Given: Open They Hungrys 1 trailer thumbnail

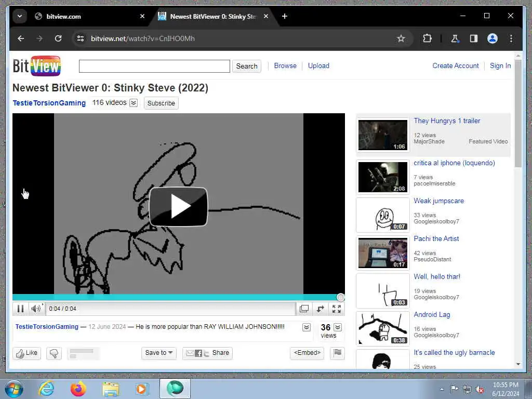Looking at the screenshot, I should coord(383,135).
